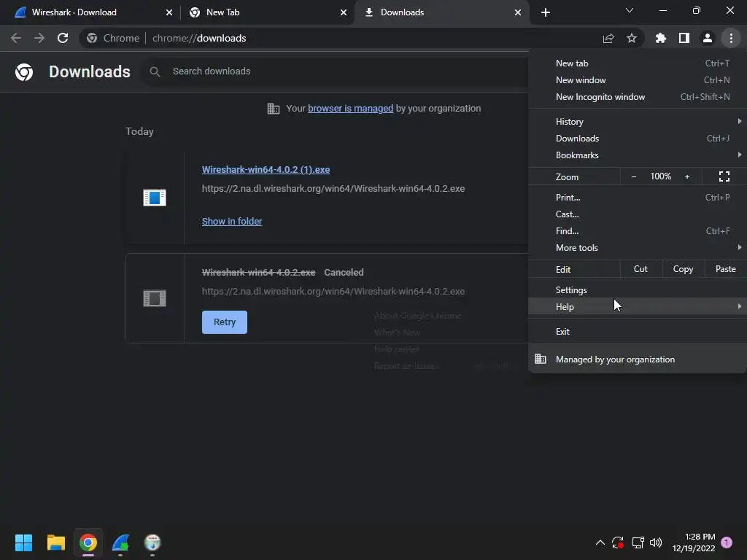Open a new tab with the plus icon
Screen dimensions: 747x560
coord(546,12)
